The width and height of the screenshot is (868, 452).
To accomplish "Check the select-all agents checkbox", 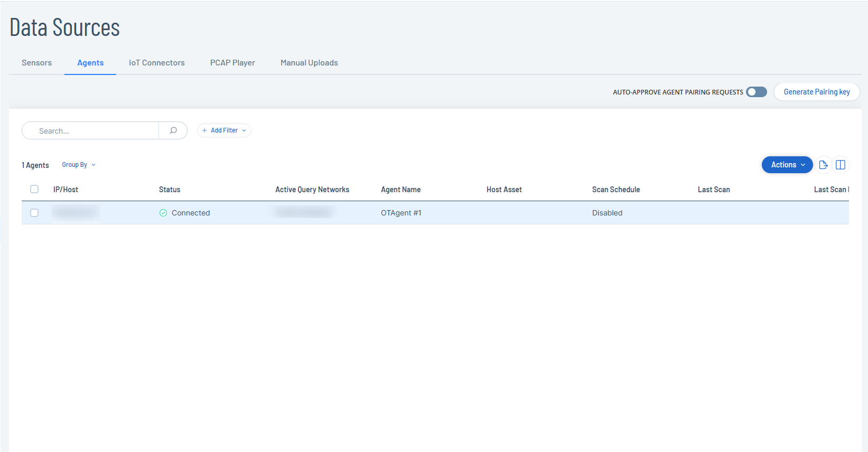I will point(34,189).
